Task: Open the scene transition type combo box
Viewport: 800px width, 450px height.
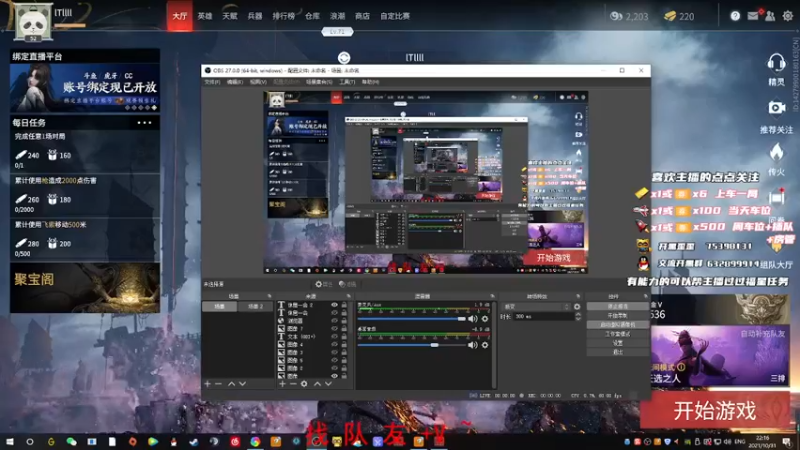Action: 536,307
